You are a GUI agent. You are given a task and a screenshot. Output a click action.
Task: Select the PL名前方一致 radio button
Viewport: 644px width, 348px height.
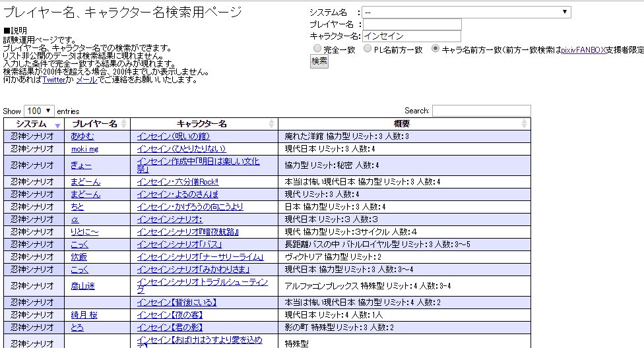click(x=368, y=48)
